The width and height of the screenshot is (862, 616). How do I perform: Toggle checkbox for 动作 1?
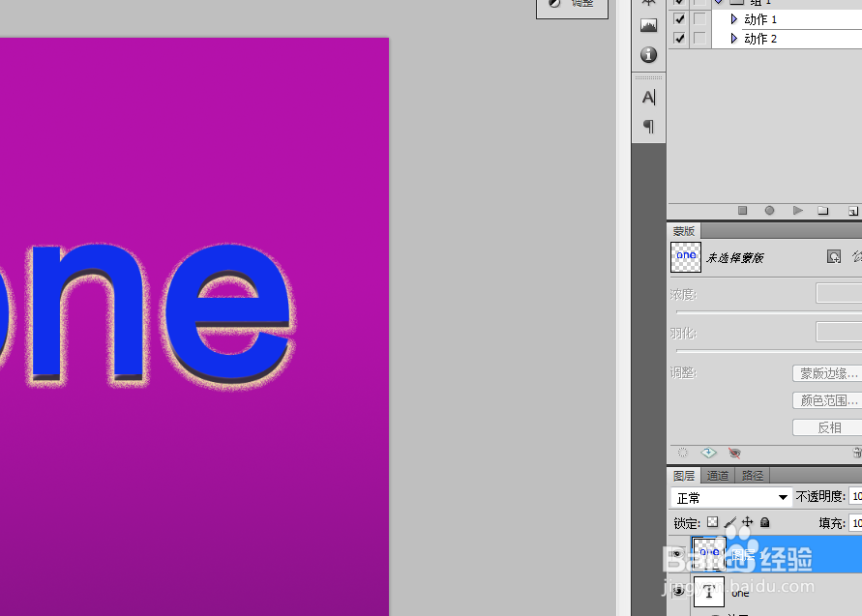(679, 19)
